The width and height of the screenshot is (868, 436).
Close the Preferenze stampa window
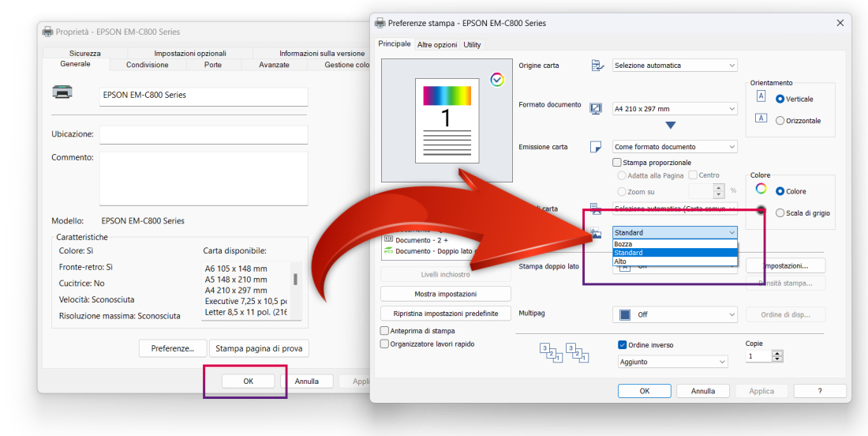pos(840,23)
